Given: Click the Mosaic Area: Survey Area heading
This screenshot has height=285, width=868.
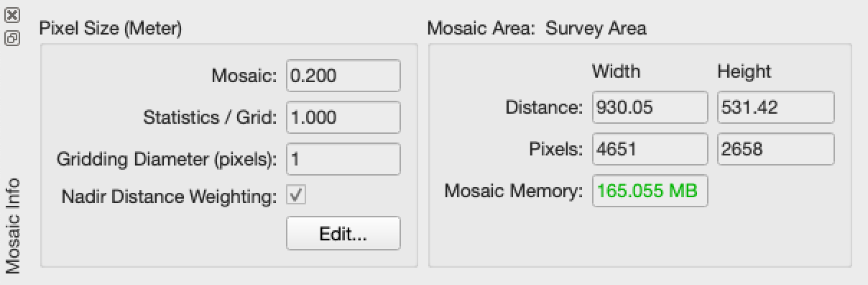Looking at the screenshot, I should pos(537,29).
